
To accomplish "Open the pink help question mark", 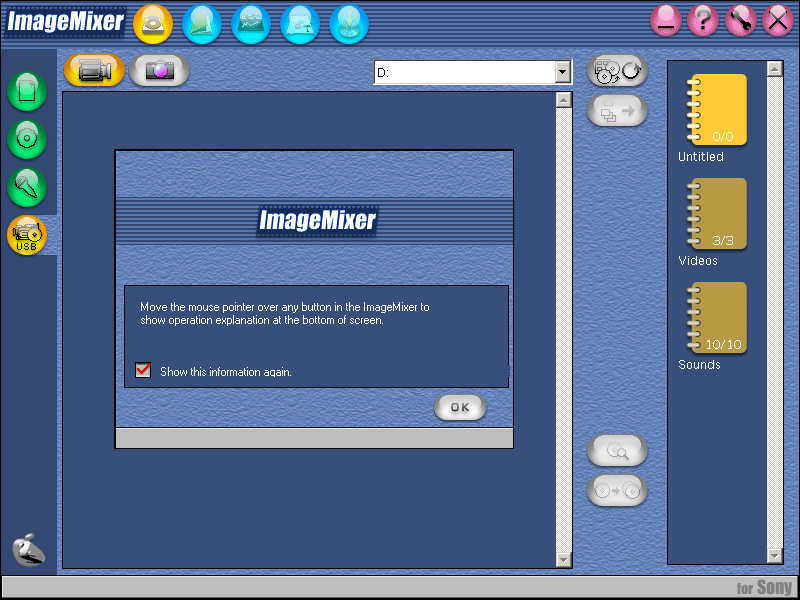I will pyautogui.click(x=703, y=21).
